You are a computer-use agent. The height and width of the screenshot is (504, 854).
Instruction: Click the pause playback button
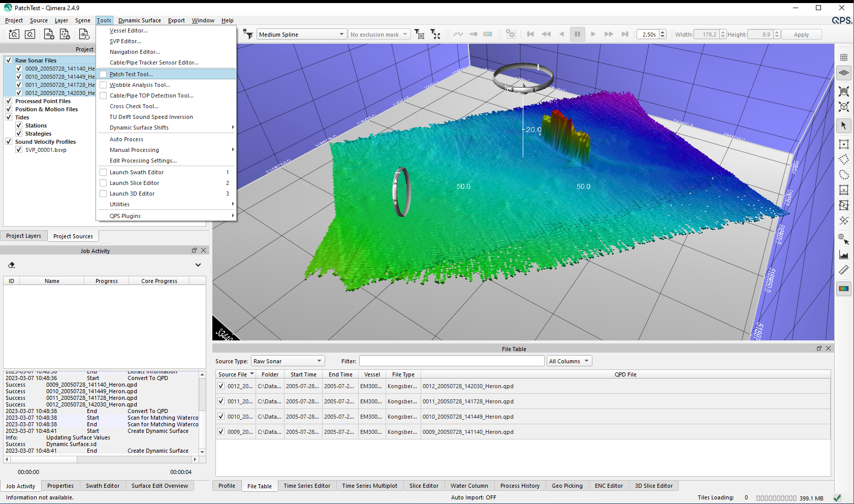click(577, 35)
